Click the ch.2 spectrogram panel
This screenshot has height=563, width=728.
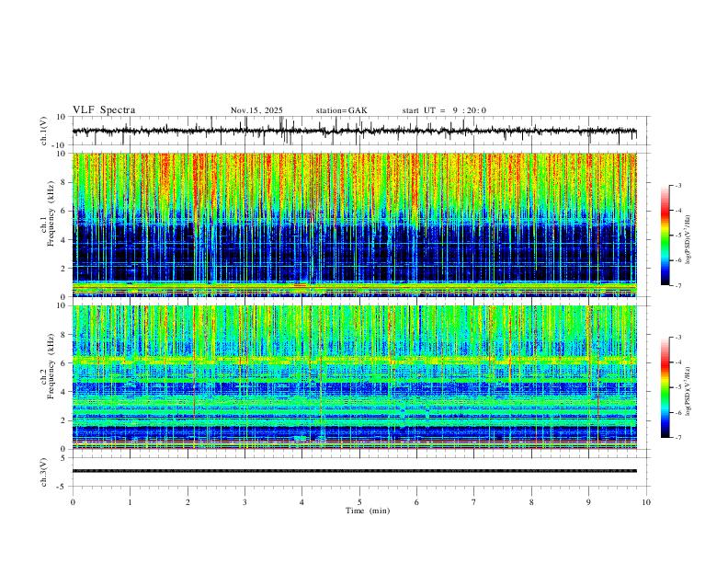(354, 377)
